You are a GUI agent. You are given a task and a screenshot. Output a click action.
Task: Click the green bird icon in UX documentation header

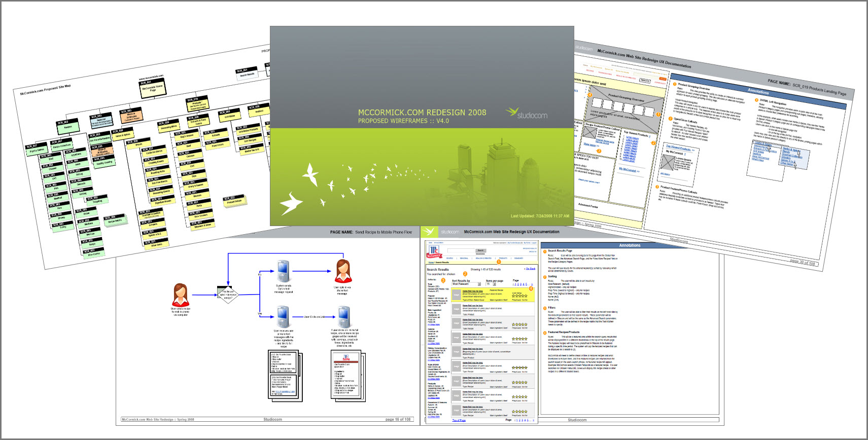click(429, 232)
